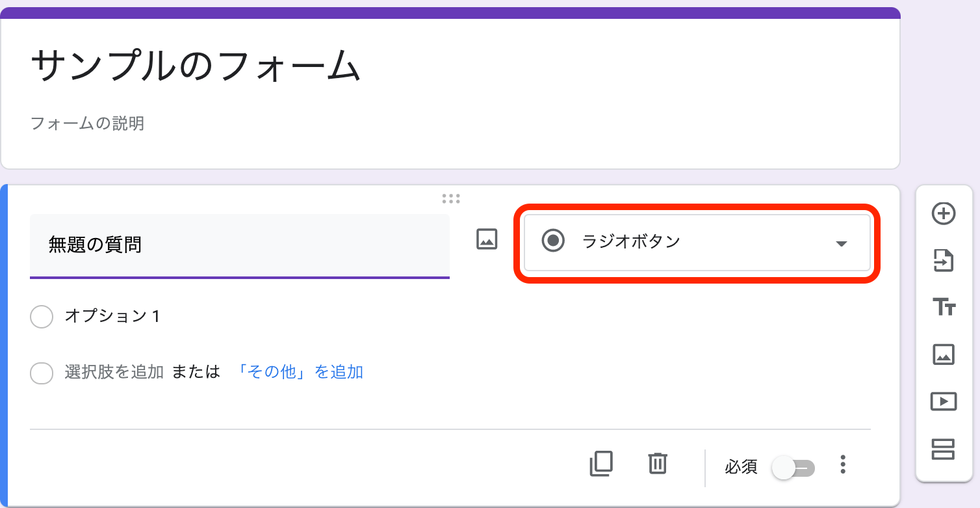Click 選択肢を追加 to add an option
Viewport: 980px width, 508px height.
point(115,371)
